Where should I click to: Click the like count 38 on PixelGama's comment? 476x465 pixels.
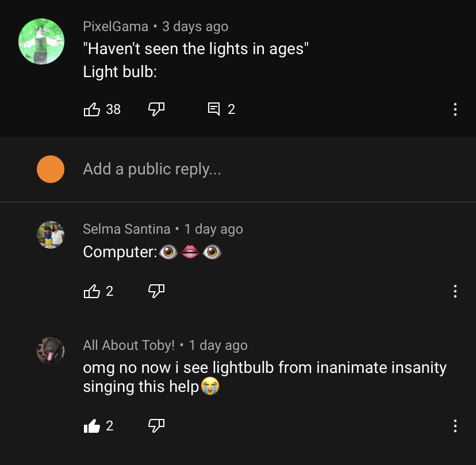[113, 109]
